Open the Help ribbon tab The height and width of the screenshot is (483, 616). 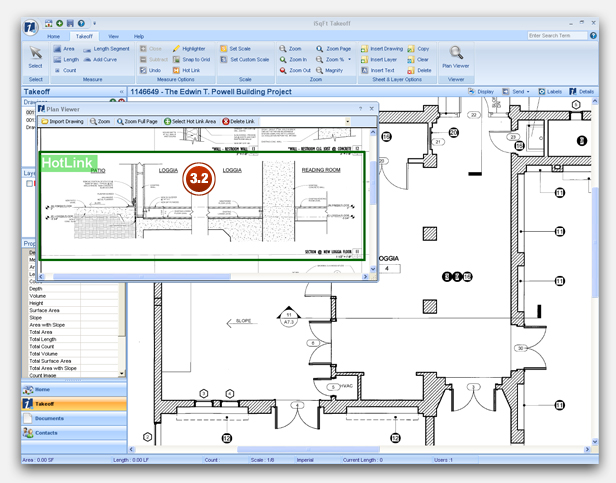coord(139,36)
